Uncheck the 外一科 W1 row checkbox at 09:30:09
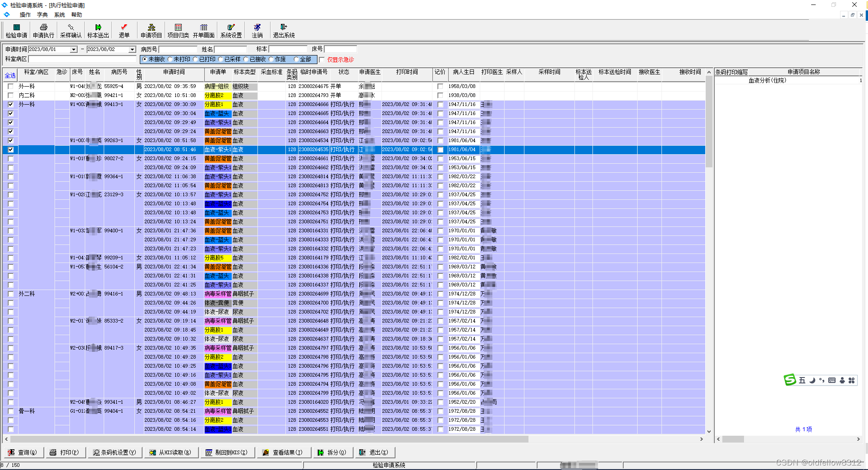The height and width of the screenshot is (470, 868). tap(11, 105)
